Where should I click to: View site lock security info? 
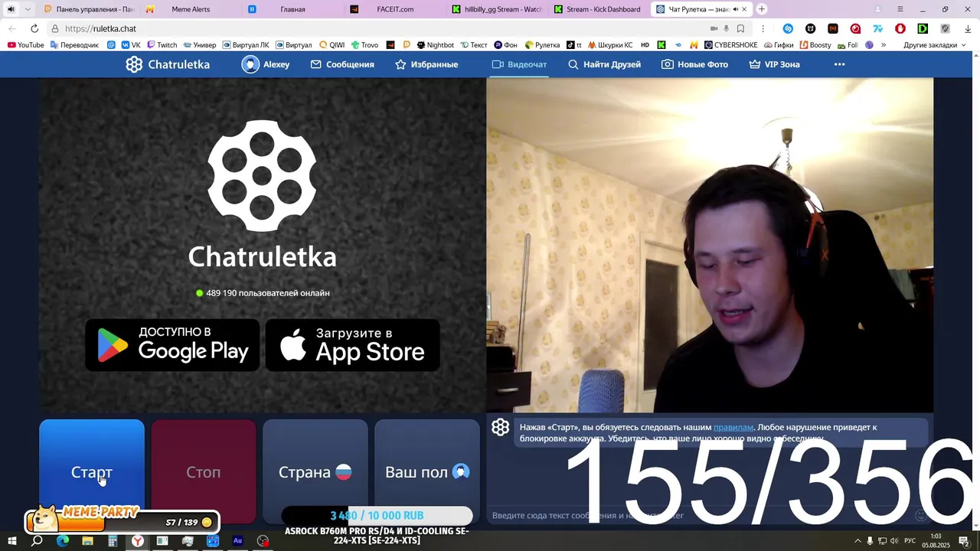coord(54,28)
